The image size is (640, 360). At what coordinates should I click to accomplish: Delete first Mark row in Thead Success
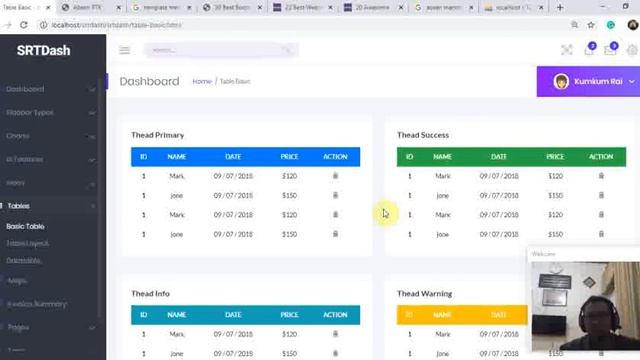tap(601, 176)
